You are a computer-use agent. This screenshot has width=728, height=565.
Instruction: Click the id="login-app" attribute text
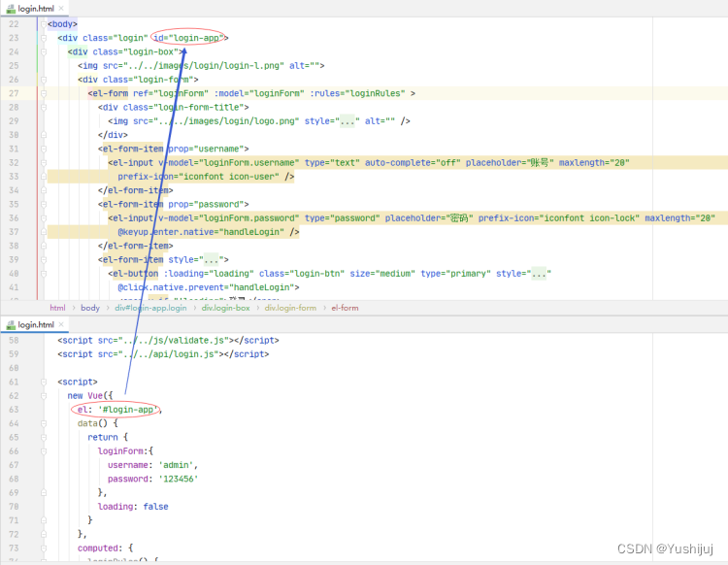[x=188, y=38]
